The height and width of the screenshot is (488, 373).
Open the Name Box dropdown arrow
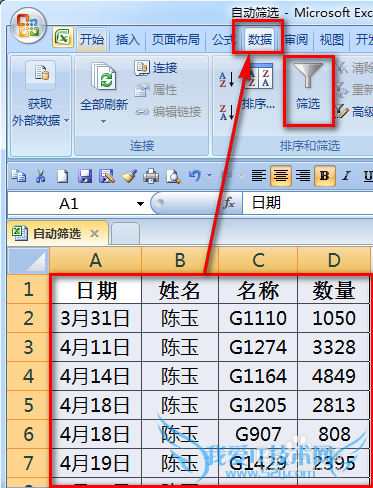pyautogui.click(x=141, y=203)
